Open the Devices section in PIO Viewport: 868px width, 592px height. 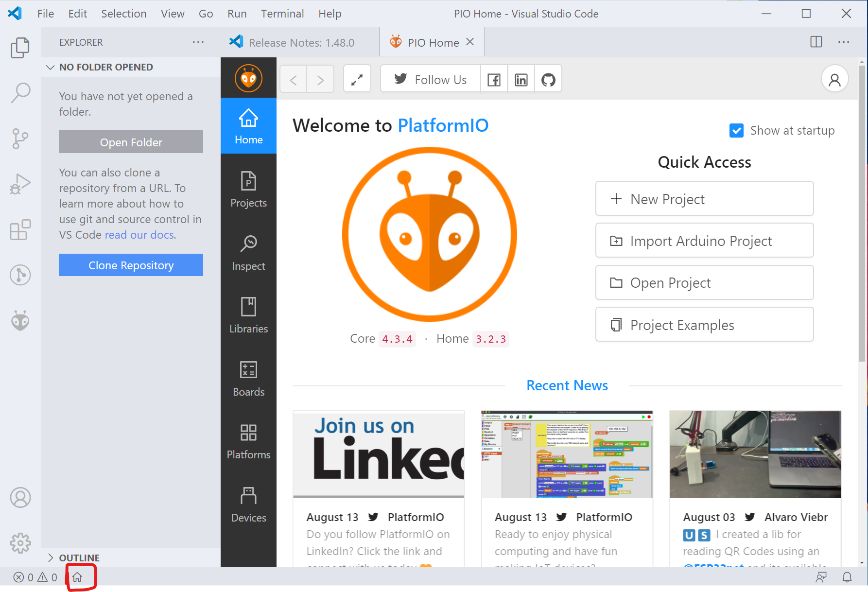[x=248, y=504]
